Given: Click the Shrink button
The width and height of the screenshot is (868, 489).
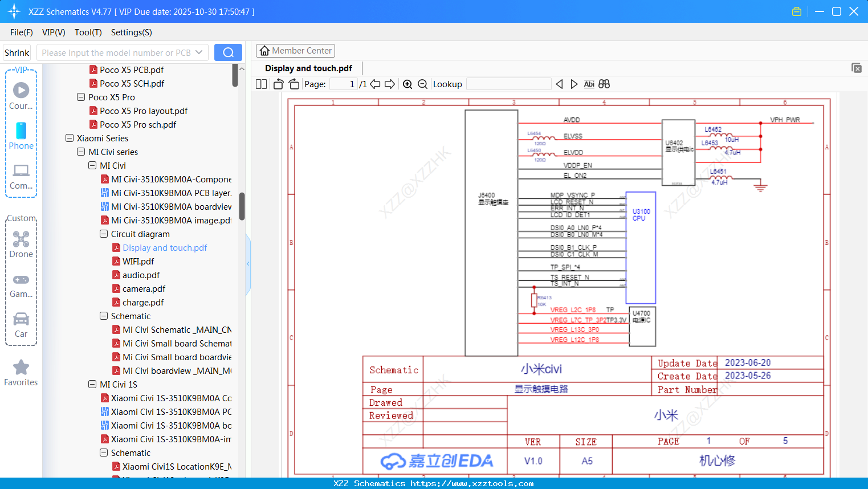Looking at the screenshot, I should (17, 52).
